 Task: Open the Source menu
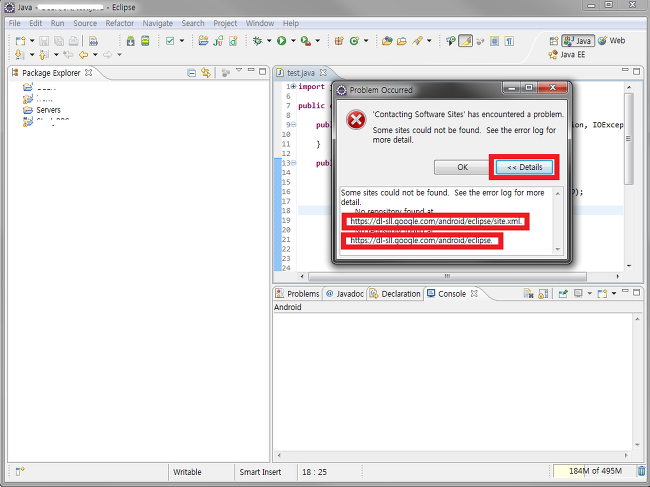[x=85, y=23]
